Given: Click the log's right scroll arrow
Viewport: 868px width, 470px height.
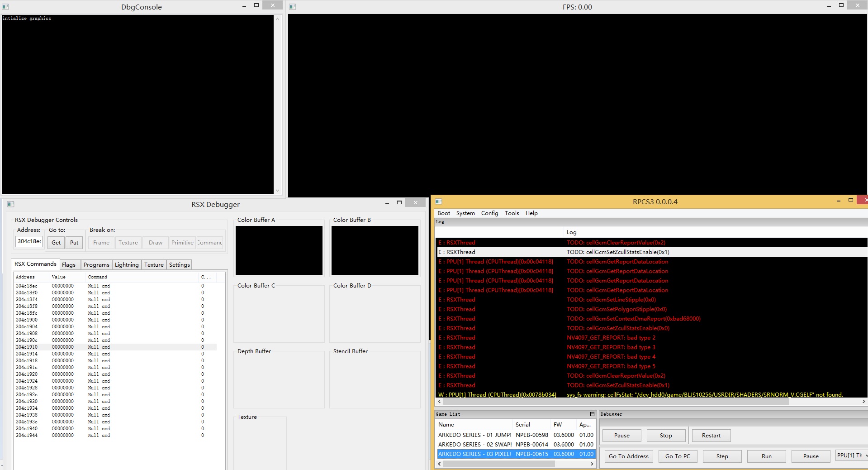Looking at the screenshot, I should tap(863, 402).
